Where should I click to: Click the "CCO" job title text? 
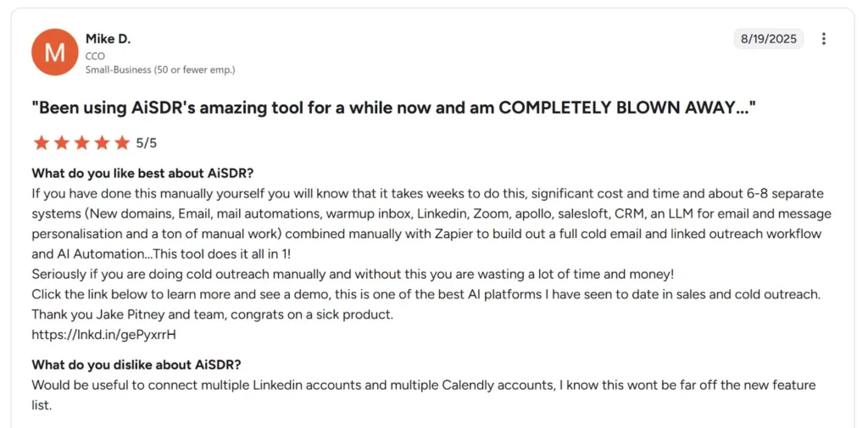pos(95,56)
